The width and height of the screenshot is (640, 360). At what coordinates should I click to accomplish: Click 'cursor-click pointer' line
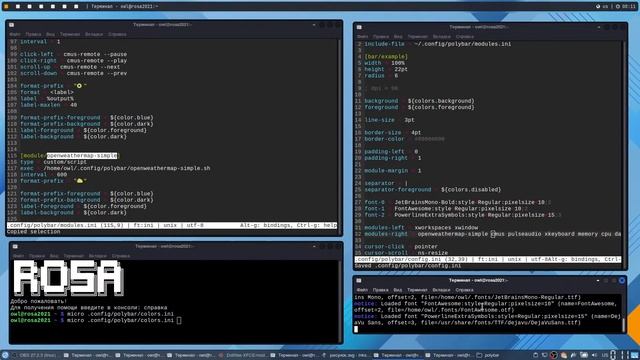pos(401,247)
